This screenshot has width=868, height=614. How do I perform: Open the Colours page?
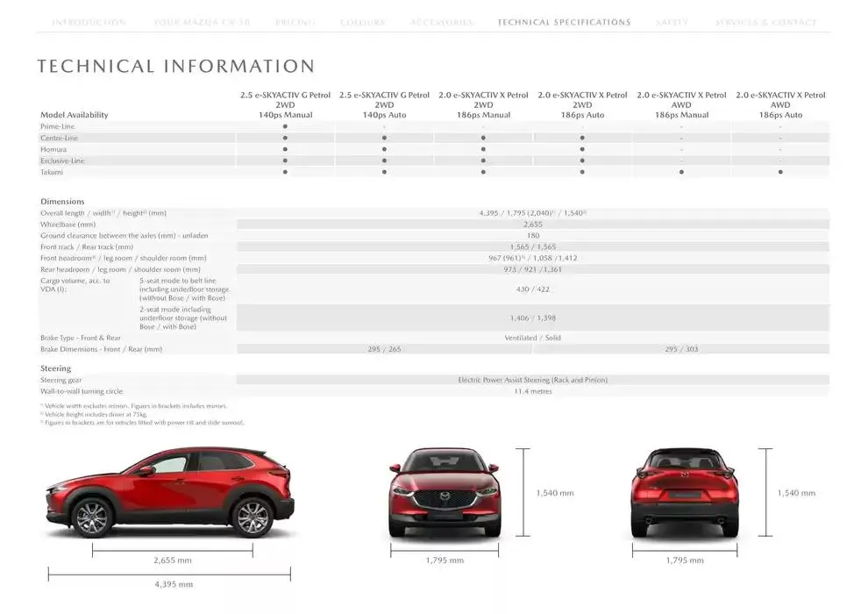coord(363,22)
